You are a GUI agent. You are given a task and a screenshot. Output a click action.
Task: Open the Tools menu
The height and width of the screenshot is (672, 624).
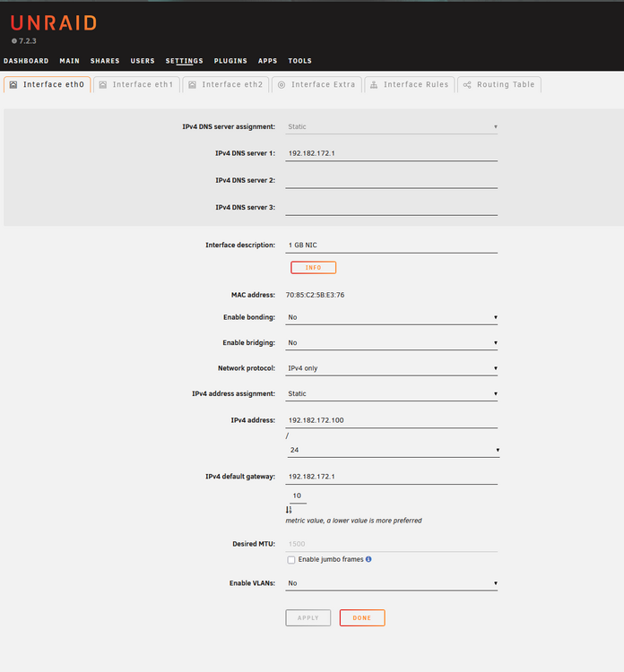(x=299, y=61)
